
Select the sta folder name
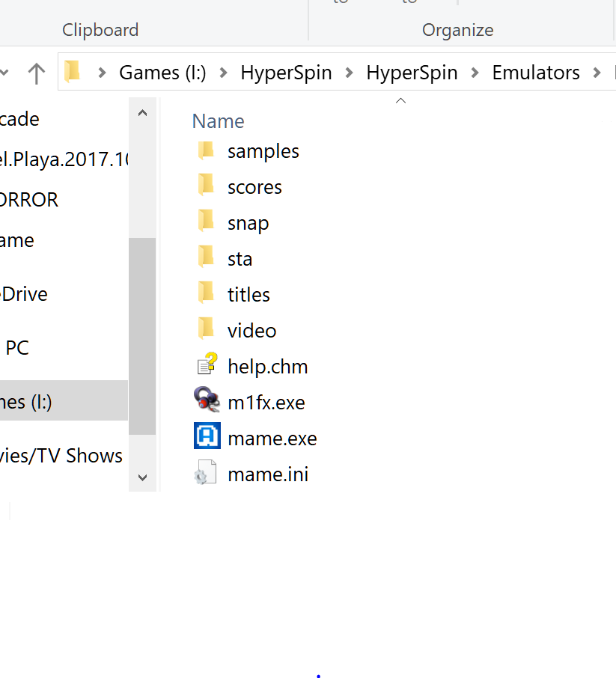click(240, 259)
